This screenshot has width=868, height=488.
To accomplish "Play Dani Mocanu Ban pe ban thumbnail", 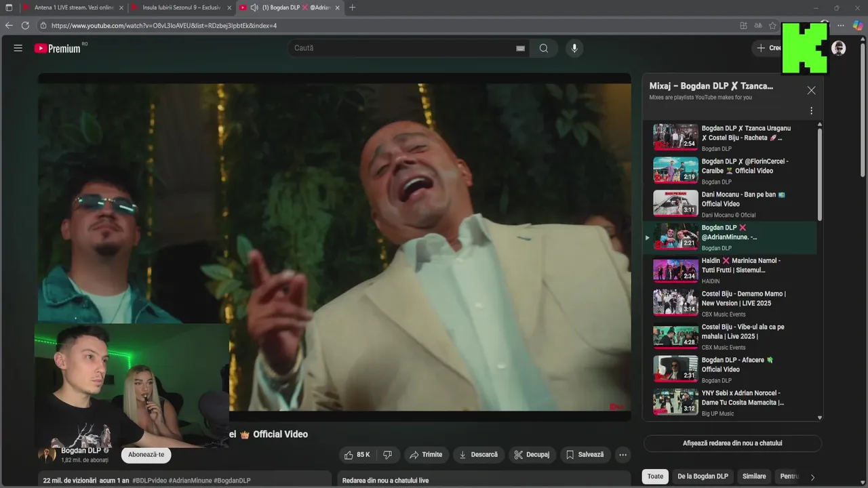I will pos(675,203).
